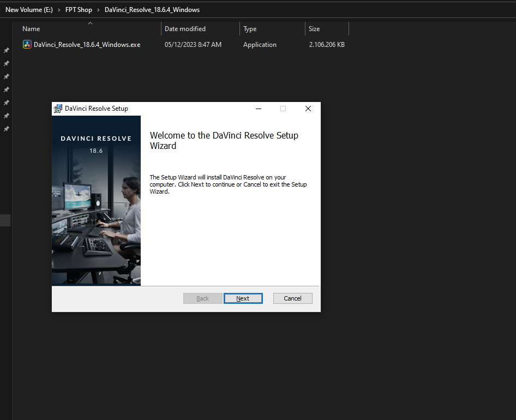Sort files by Name column
This screenshot has height=420, width=516.
[x=31, y=28]
